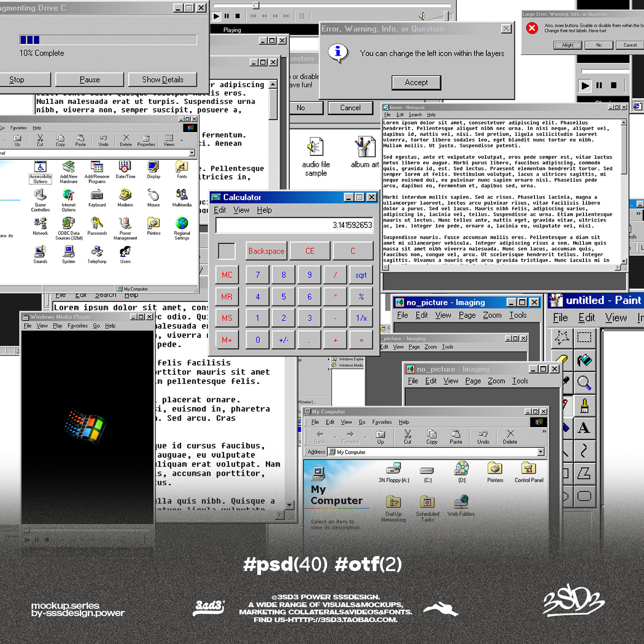
Task: Open the Display settings icon
Action: pyautogui.click(x=154, y=170)
